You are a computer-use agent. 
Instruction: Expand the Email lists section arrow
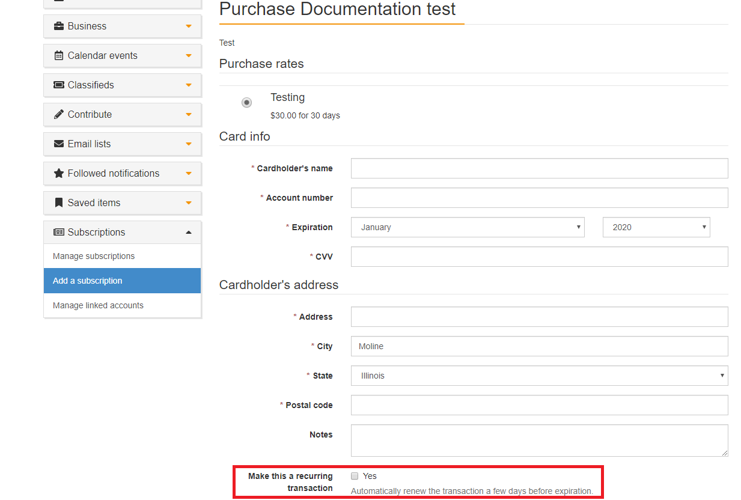[189, 144]
